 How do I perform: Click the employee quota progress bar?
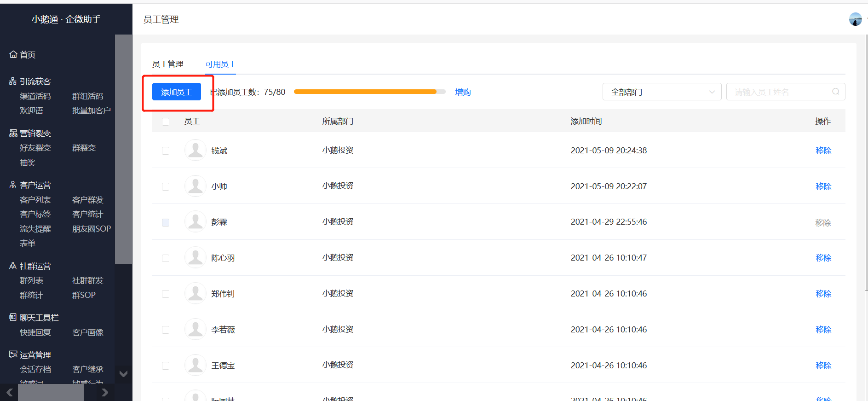coord(370,92)
